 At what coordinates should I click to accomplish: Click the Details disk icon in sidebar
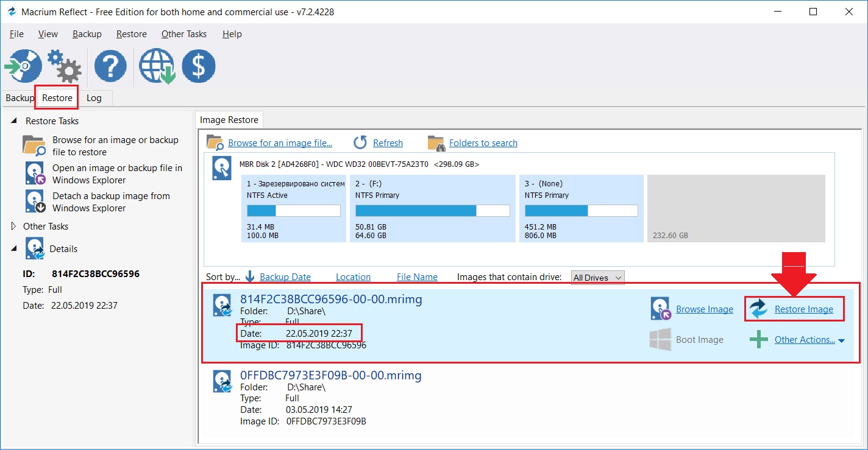click(35, 249)
